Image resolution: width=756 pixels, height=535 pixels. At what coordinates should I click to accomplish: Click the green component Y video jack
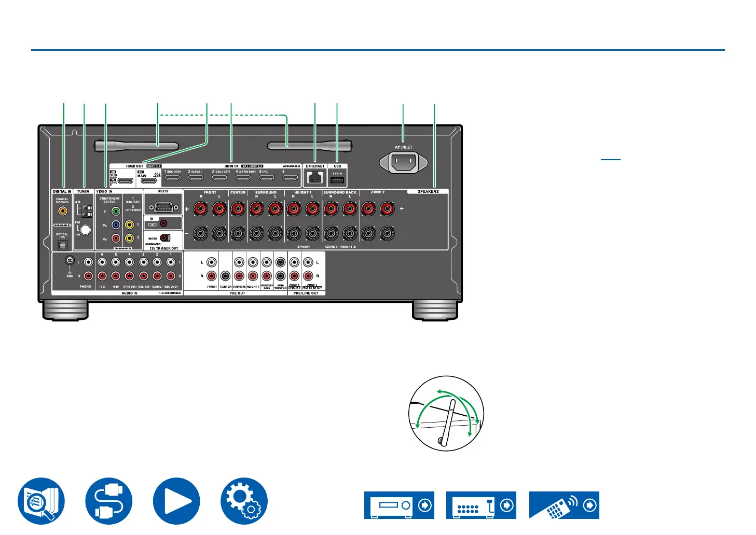tap(116, 212)
